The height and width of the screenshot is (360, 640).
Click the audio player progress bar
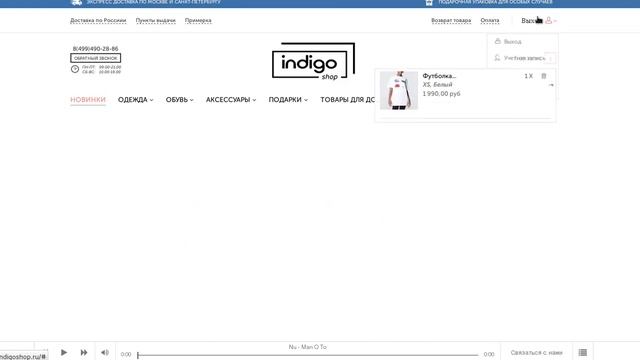click(x=307, y=355)
